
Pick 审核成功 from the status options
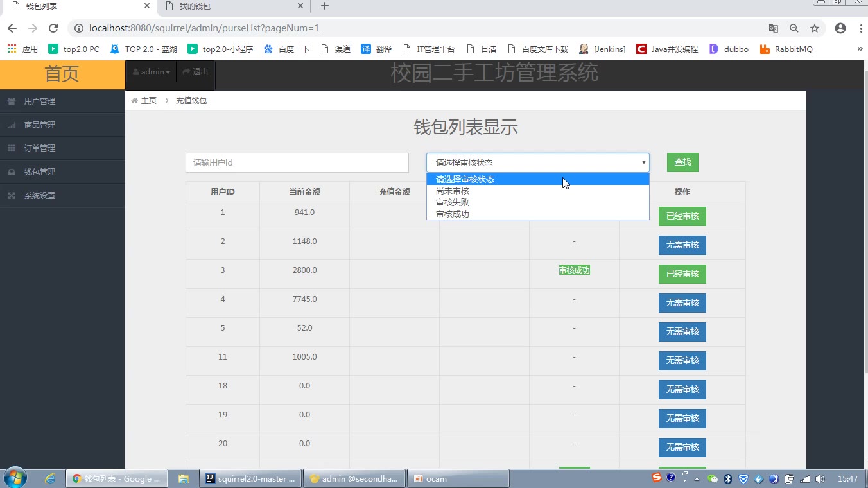(x=453, y=214)
